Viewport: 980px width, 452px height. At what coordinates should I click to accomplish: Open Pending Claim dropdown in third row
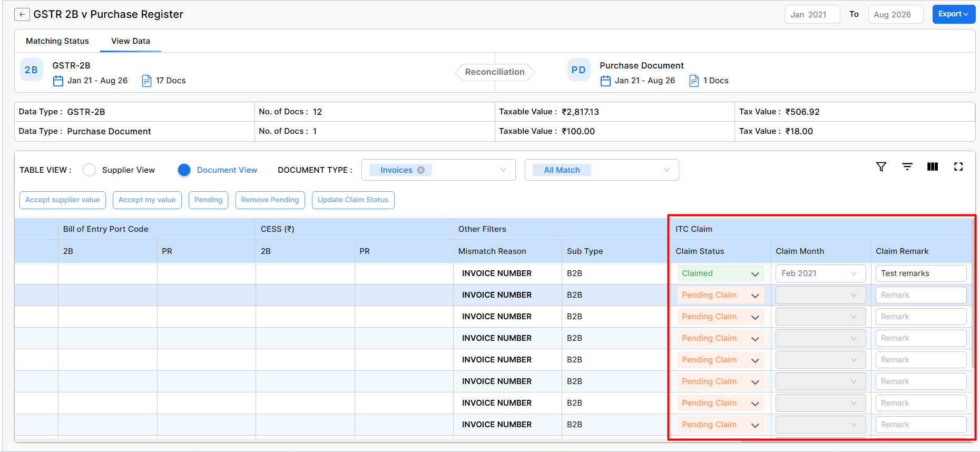coord(720,317)
